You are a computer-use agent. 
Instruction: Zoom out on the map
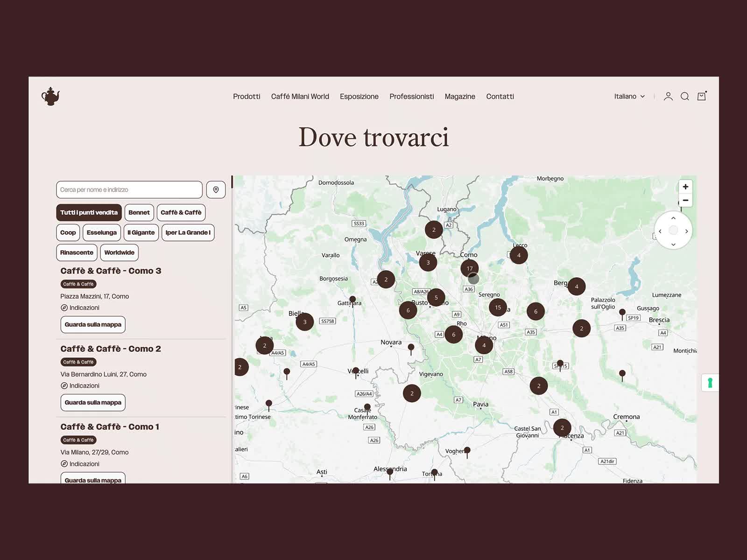coord(685,200)
